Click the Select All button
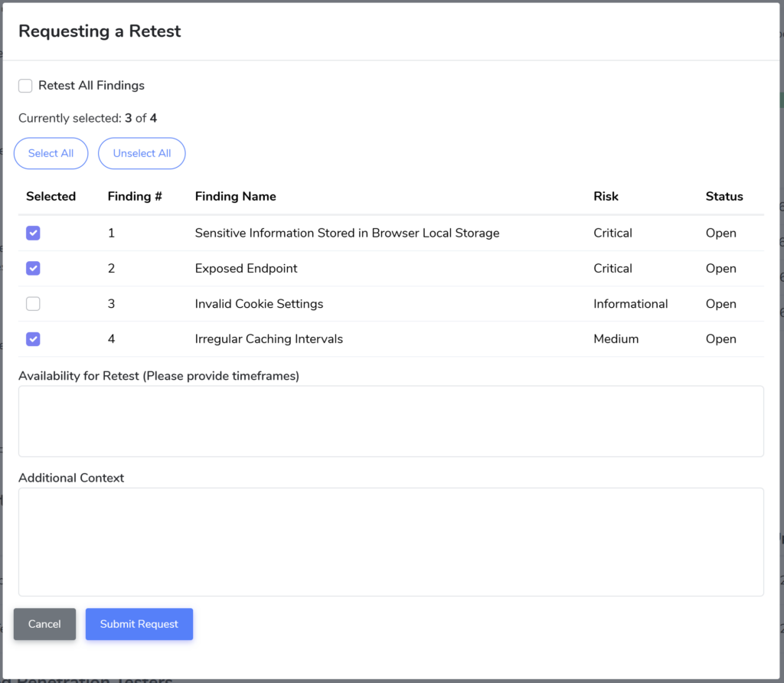Image resolution: width=784 pixels, height=683 pixels. click(x=51, y=153)
